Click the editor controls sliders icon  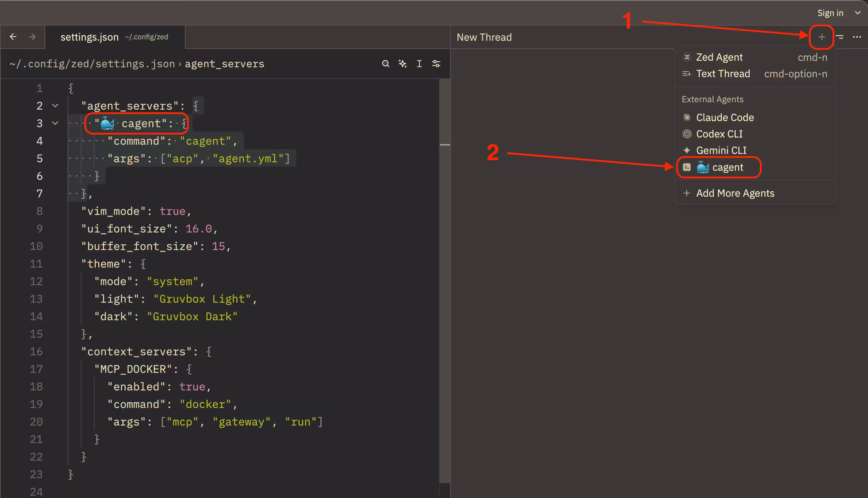436,63
